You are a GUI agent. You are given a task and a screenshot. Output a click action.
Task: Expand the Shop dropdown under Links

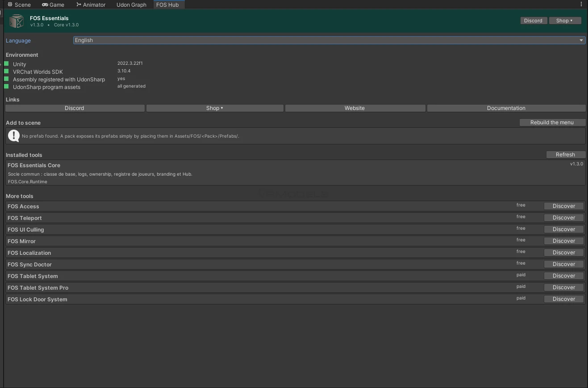[215, 108]
